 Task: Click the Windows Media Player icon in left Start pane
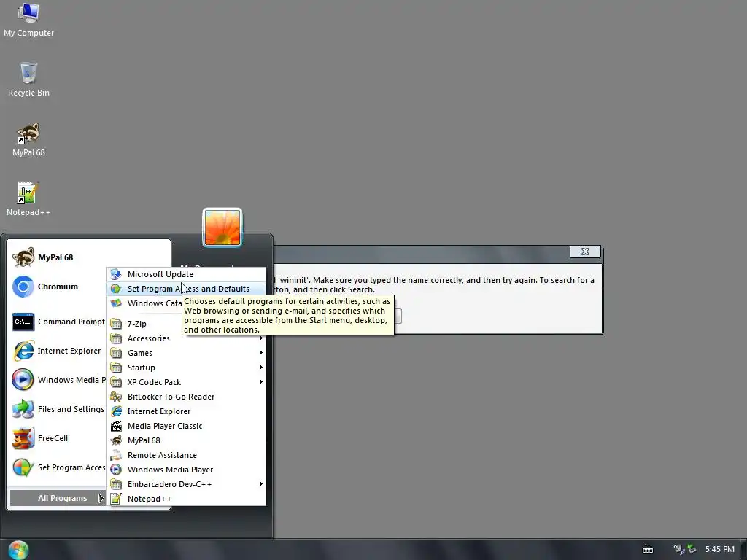point(23,380)
